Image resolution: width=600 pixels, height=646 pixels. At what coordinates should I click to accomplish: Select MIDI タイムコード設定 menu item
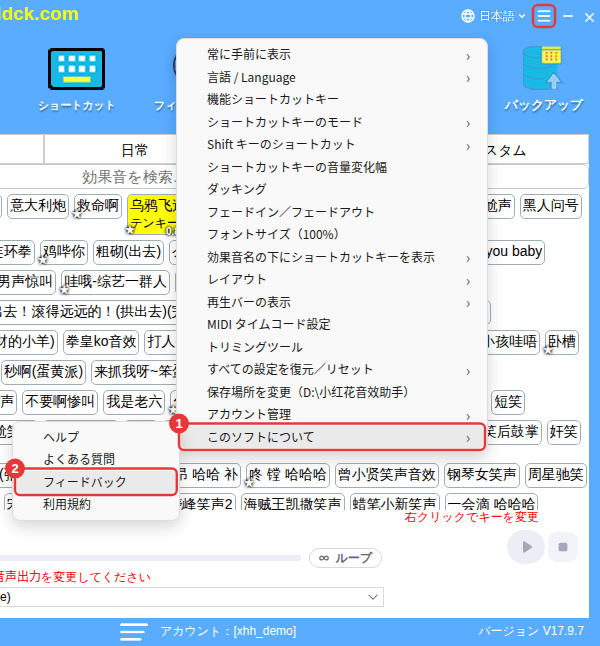click(x=333, y=325)
